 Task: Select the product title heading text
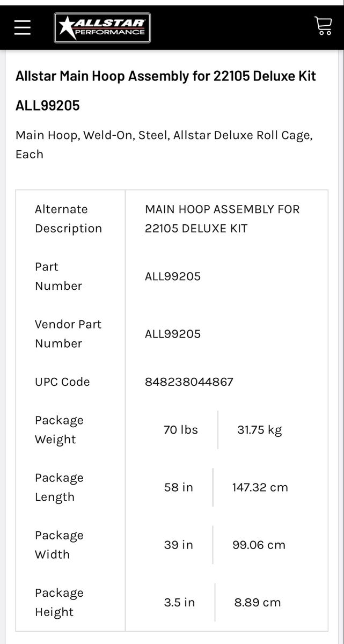point(166,76)
